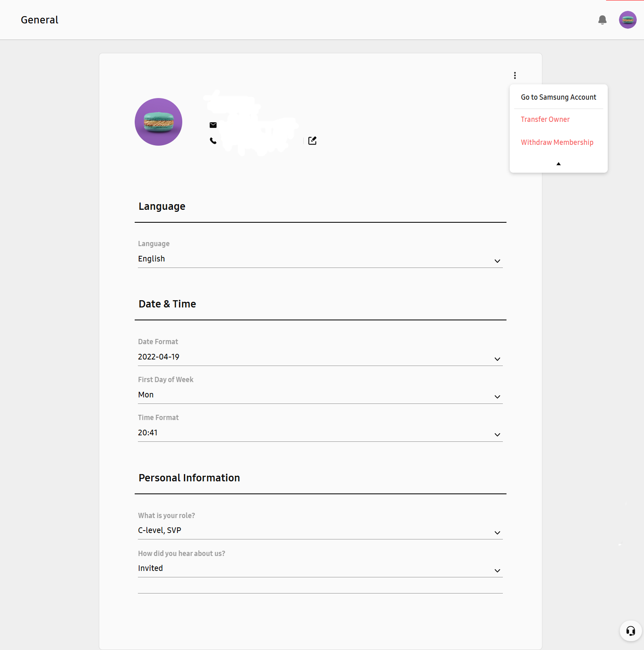This screenshot has width=644, height=650.
Task: Expand the Time Format dropdown
Action: click(320, 433)
